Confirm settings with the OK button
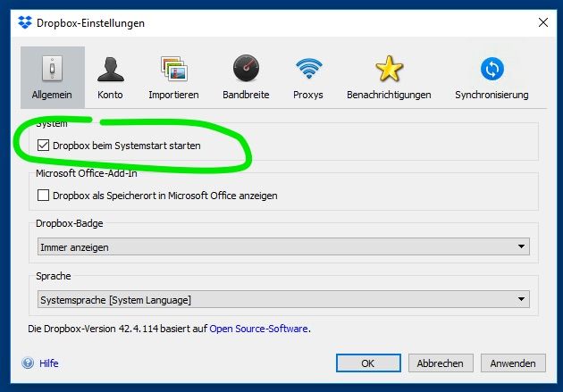Image resolution: width=563 pixels, height=392 pixels. tap(368, 363)
